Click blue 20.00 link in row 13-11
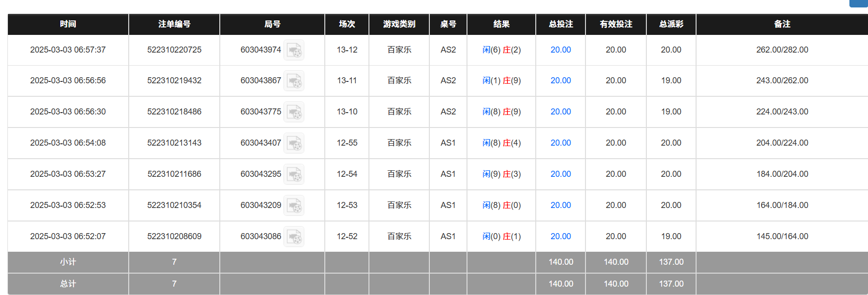868x295 pixels. point(560,80)
